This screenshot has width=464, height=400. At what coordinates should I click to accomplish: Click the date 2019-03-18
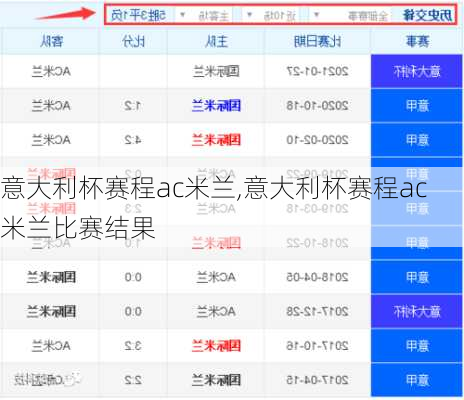317,209
